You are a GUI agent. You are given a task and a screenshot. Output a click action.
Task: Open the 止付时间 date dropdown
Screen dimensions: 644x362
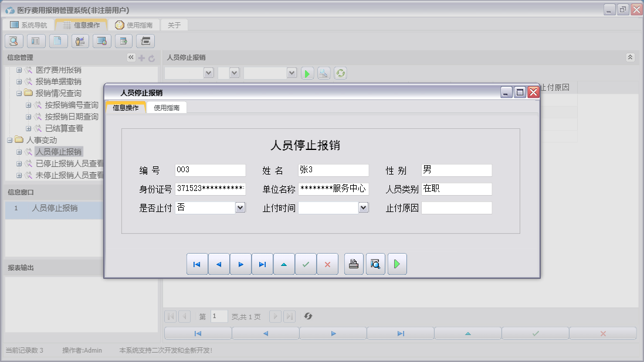363,207
